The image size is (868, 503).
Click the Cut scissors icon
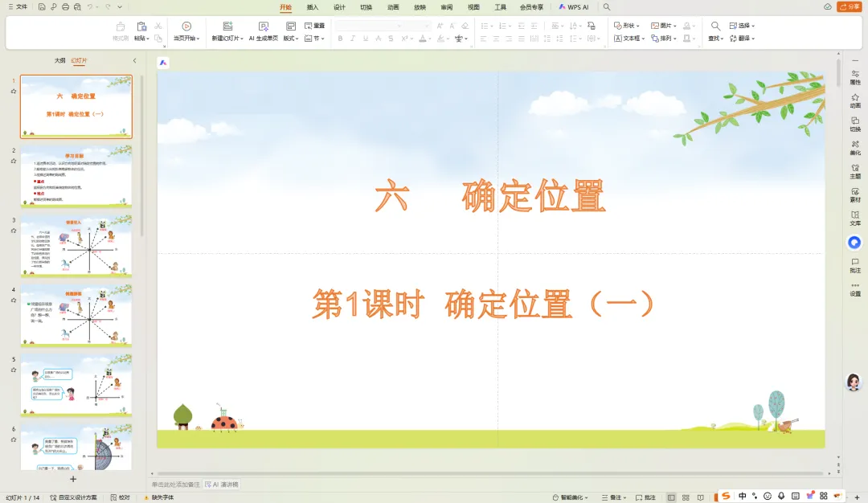coord(158,26)
